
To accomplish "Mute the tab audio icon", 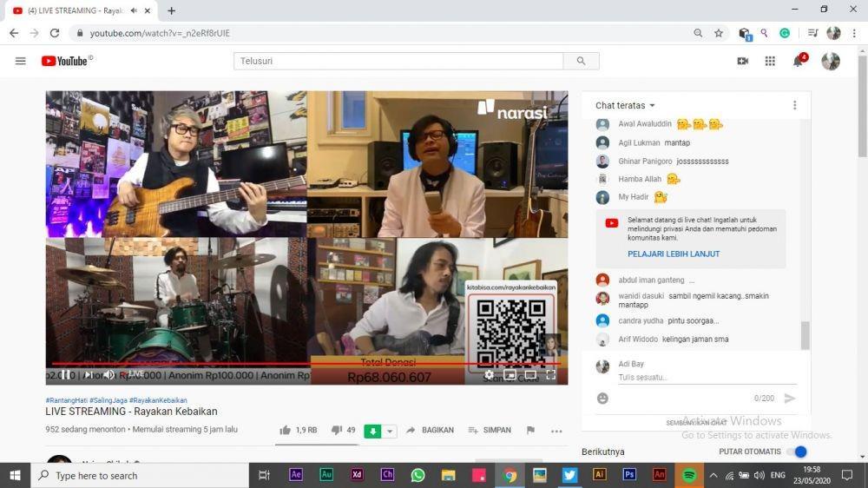I will coord(134,10).
